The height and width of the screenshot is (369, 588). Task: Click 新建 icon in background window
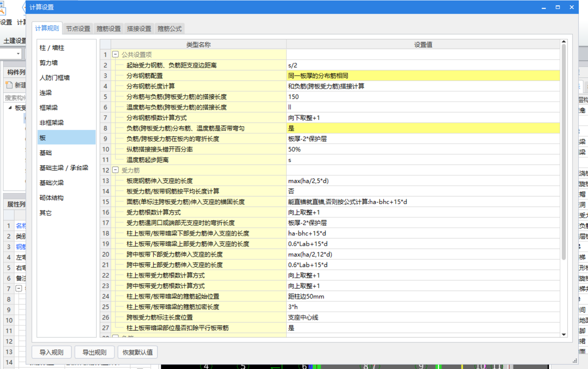click(x=9, y=85)
